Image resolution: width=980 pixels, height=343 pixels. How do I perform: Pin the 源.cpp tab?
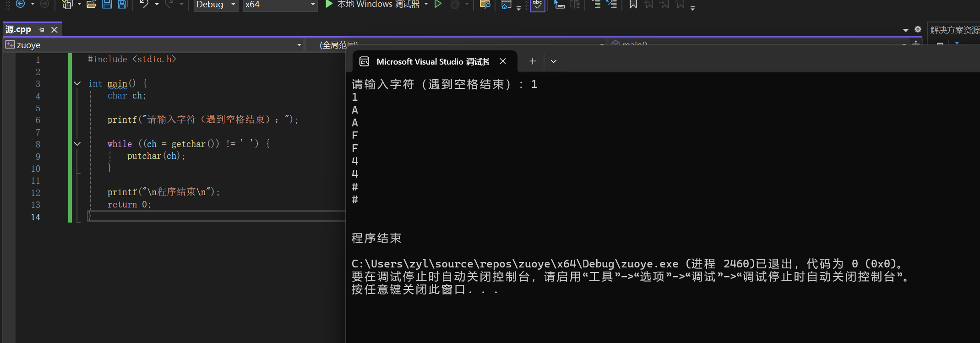[42, 30]
